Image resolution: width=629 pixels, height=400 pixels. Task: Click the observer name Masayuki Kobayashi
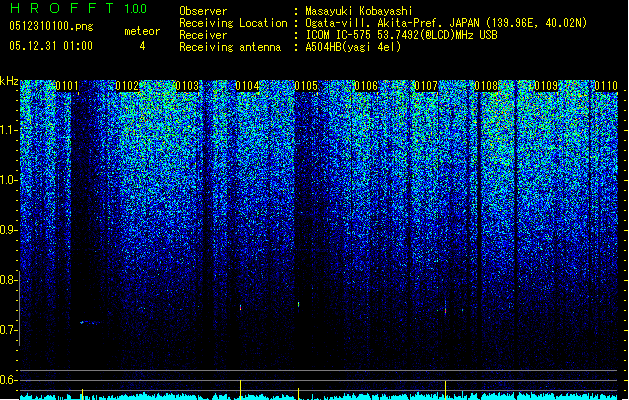pyautogui.click(x=359, y=11)
